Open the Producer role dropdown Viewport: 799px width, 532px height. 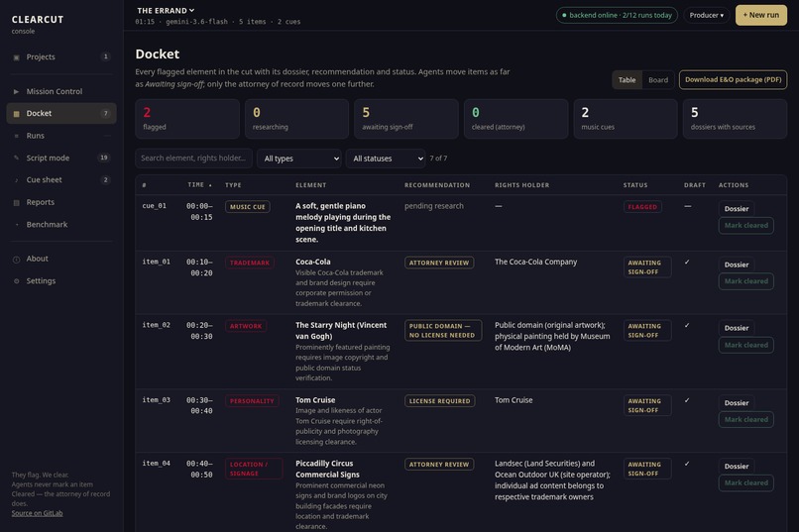pyautogui.click(x=706, y=15)
